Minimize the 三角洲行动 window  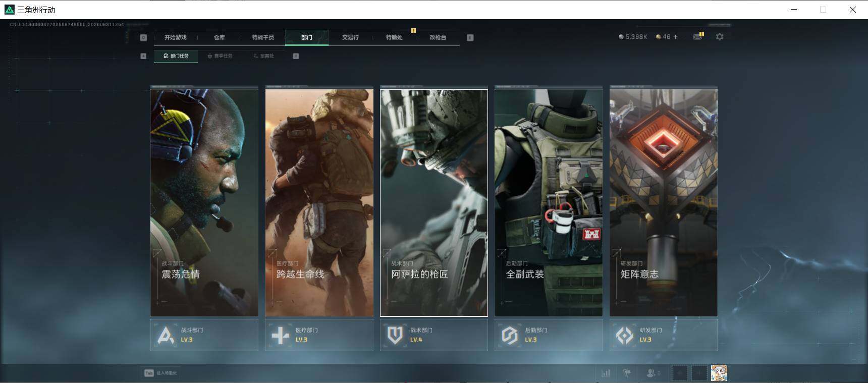click(x=794, y=10)
